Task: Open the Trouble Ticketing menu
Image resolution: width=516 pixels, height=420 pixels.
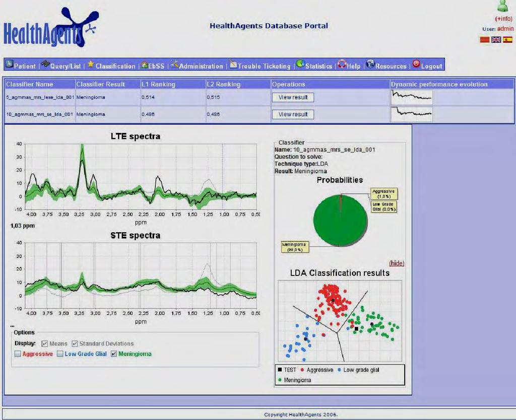Action: (x=264, y=66)
